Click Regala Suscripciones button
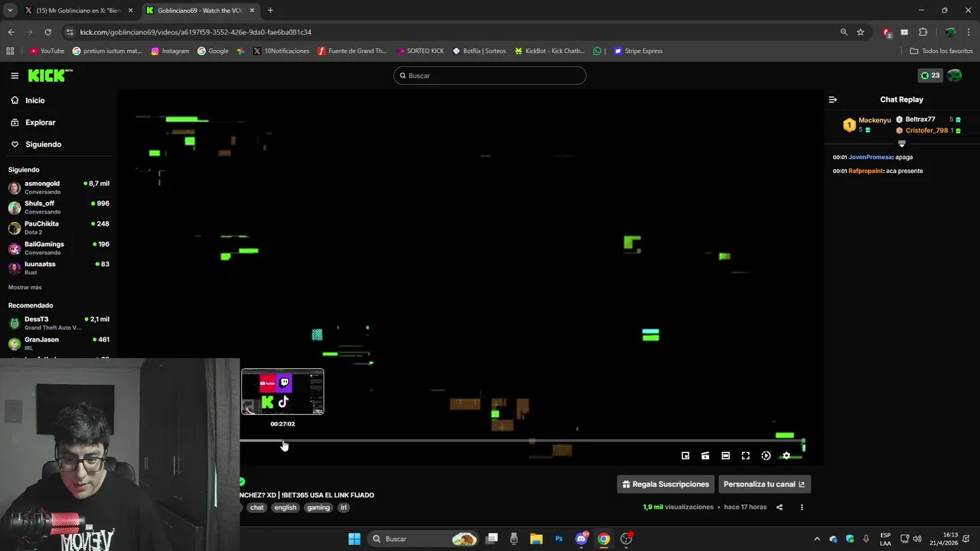Viewport: 980px width, 551px height. [665, 484]
